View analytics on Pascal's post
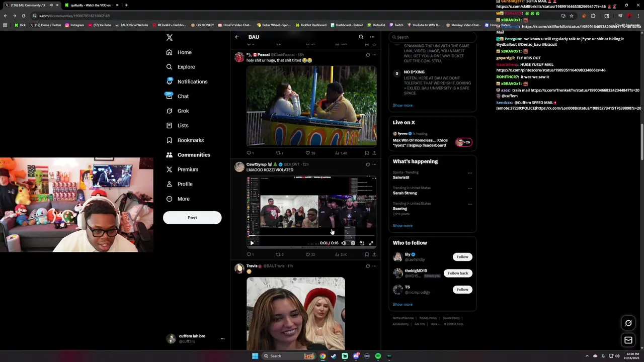 point(341,153)
